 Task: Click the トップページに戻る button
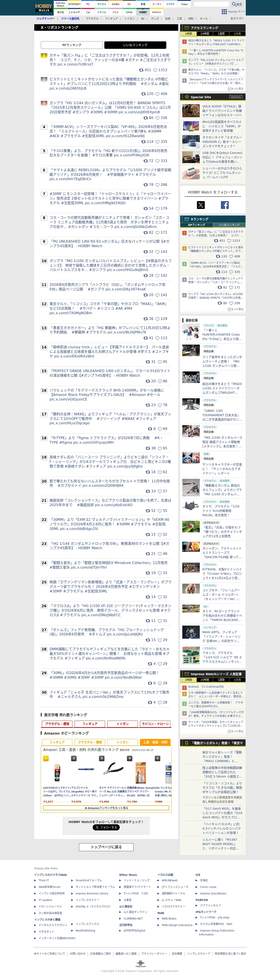tap(106, 847)
